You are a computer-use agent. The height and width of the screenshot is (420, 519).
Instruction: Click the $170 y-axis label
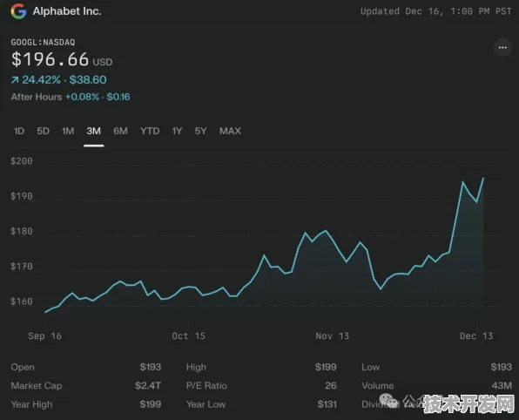pos(22,267)
